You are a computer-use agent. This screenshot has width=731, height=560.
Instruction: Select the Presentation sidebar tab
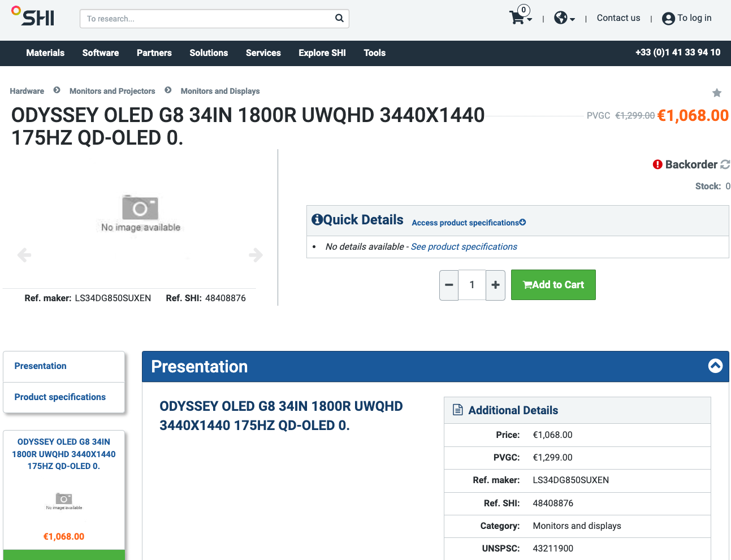(x=41, y=366)
